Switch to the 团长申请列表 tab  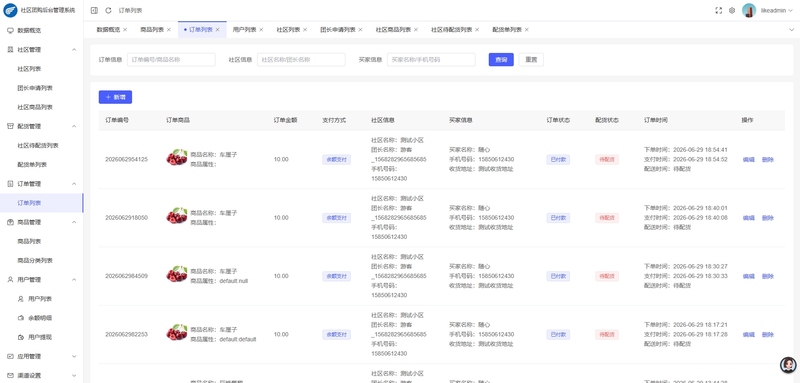[338, 30]
